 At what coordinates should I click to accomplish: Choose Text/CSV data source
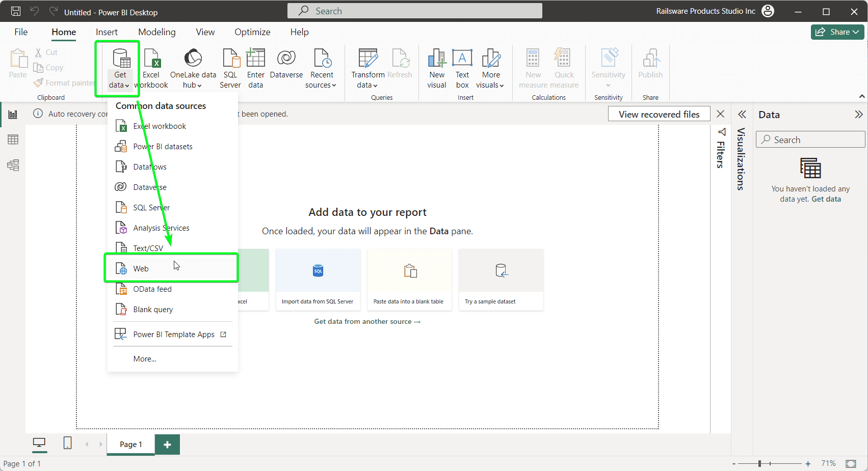click(173, 248)
